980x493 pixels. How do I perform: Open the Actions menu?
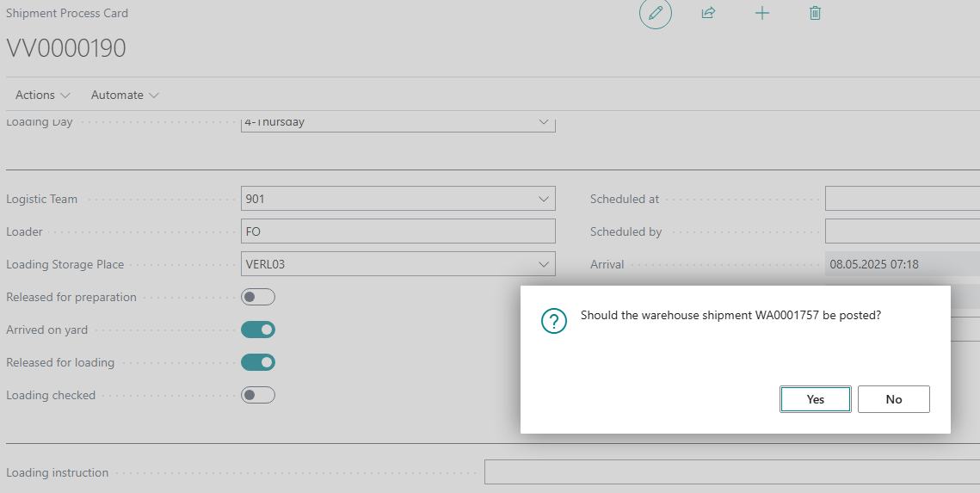coord(43,95)
